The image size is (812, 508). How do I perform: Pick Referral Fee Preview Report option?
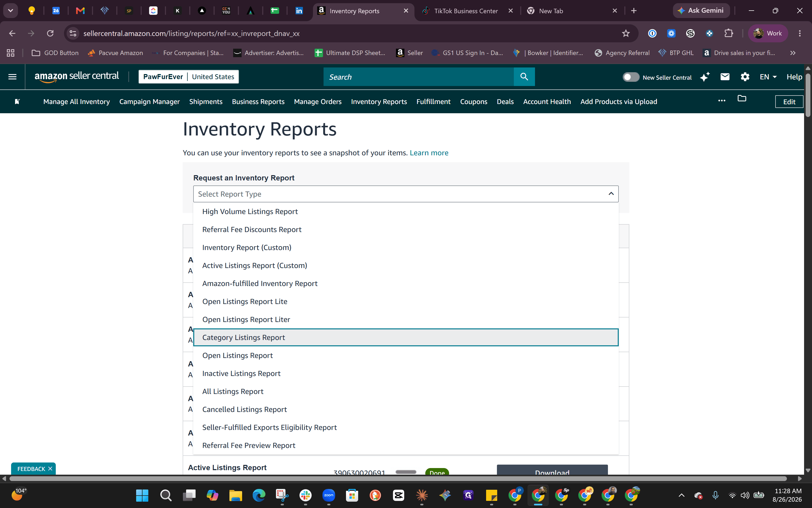pos(406,445)
